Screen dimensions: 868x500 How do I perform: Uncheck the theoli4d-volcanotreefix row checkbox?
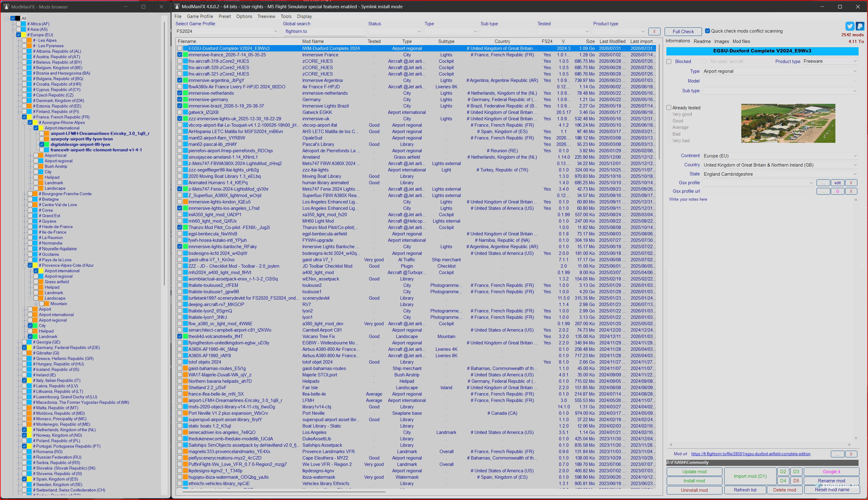[x=180, y=336]
